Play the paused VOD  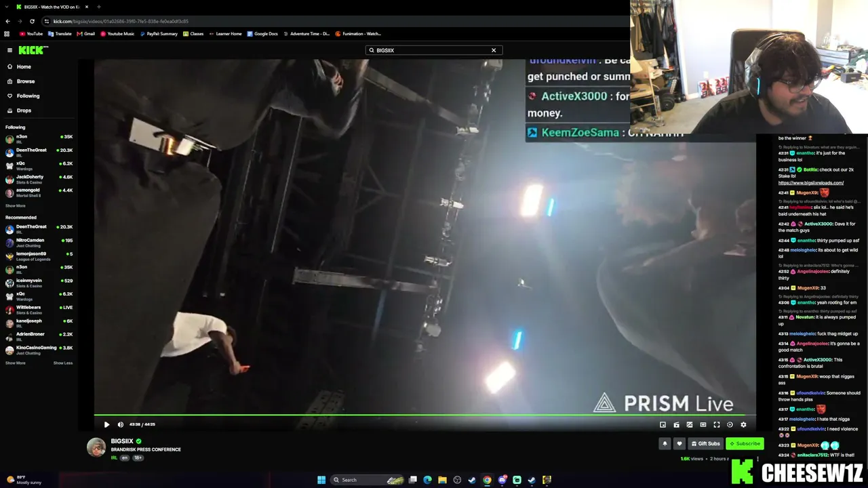(106, 424)
